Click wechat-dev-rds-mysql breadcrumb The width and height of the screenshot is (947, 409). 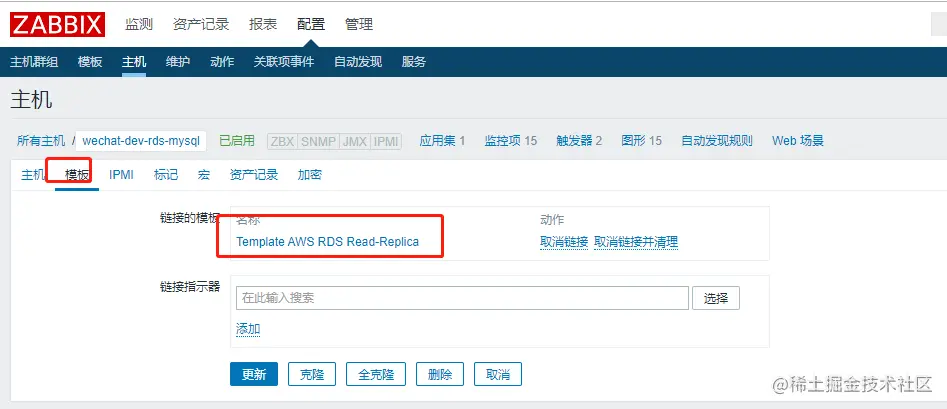point(141,141)
